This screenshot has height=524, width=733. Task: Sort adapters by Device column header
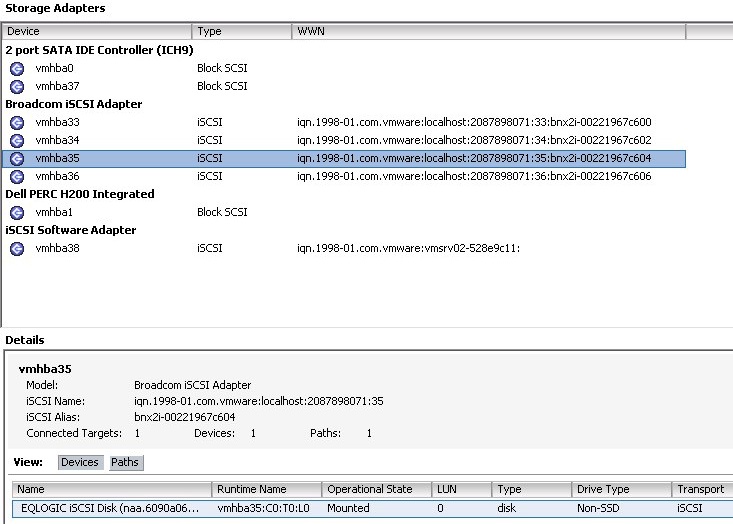[97, 31]
